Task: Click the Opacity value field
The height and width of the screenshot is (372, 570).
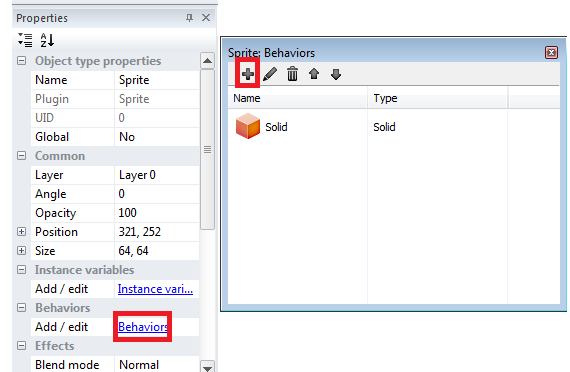Action: pyautogui.click(x=157, y=213)
